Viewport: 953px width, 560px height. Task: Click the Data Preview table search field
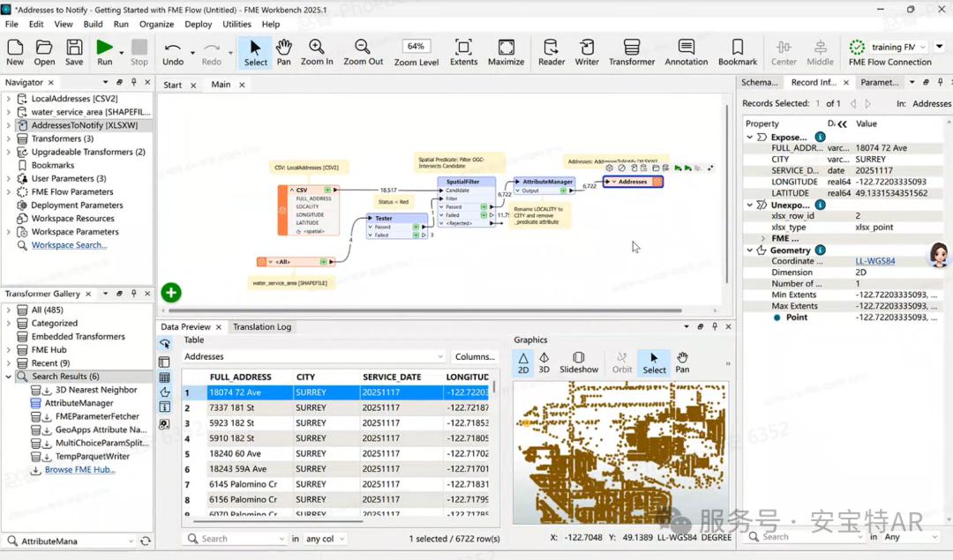click(236, 539)
